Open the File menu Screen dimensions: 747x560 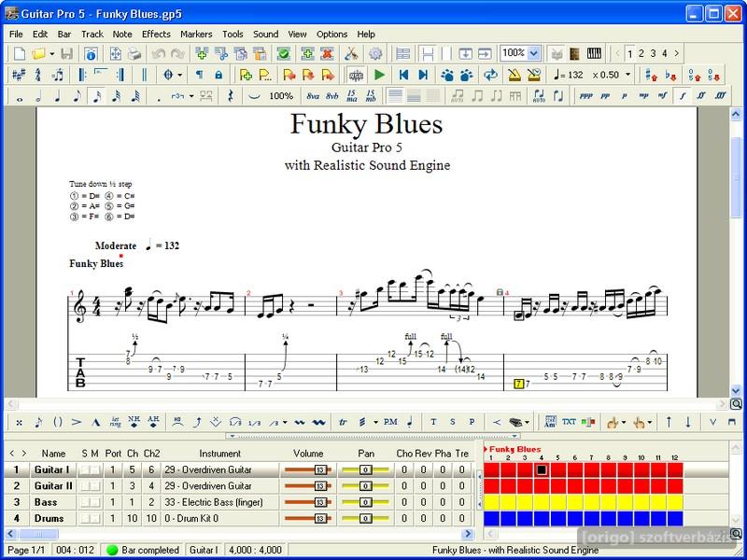[16, 35]
